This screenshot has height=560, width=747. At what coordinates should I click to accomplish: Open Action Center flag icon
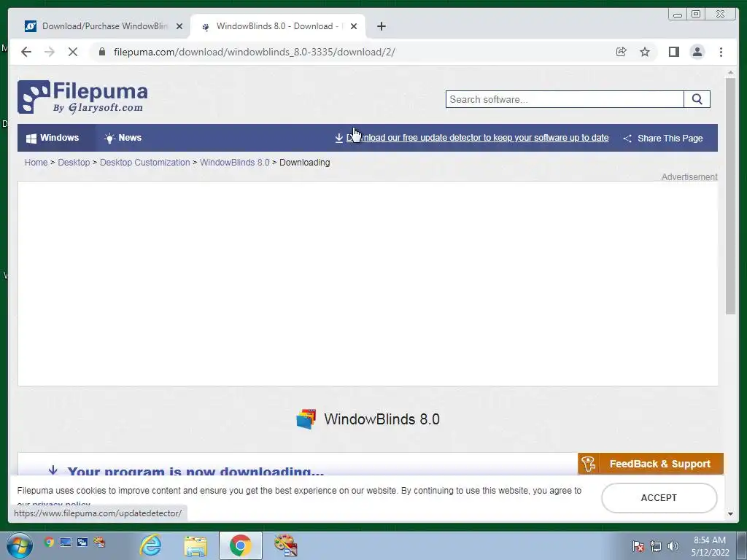(638, 546)
